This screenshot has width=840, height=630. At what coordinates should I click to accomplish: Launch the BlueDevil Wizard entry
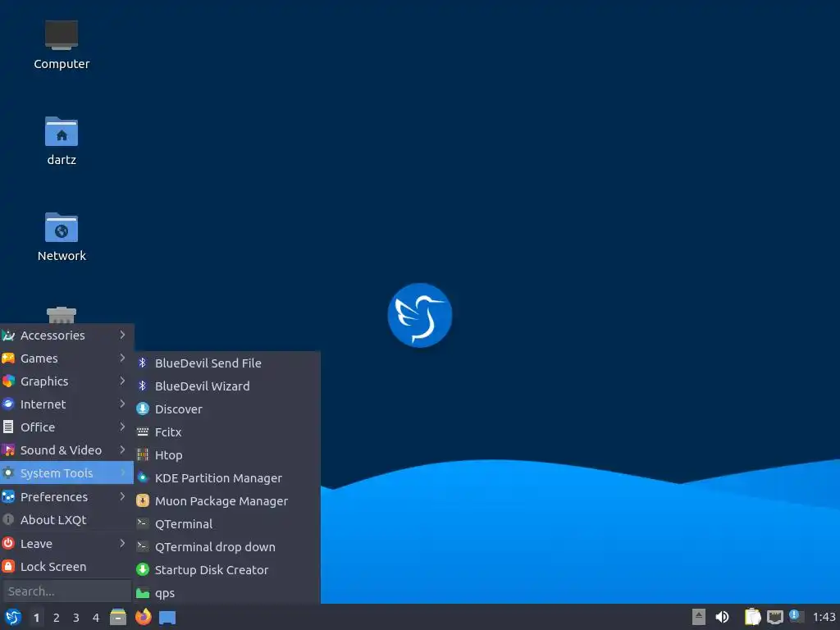pos(227,386)
